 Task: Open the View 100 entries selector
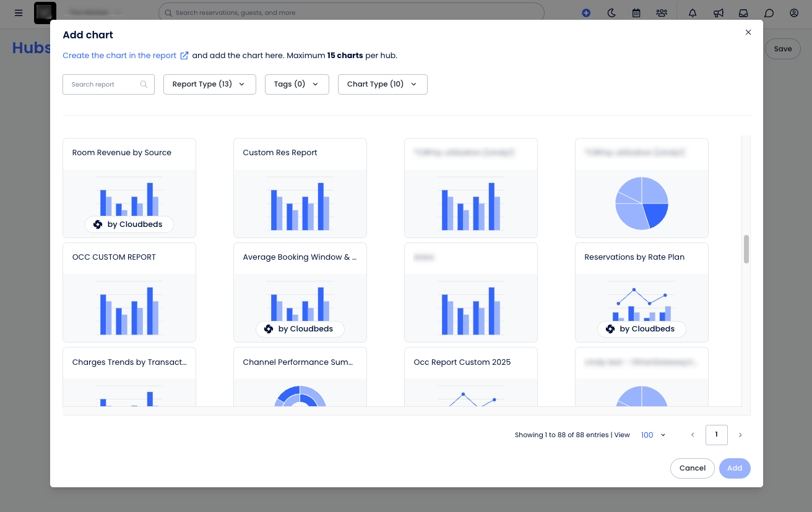click(654, 435)
